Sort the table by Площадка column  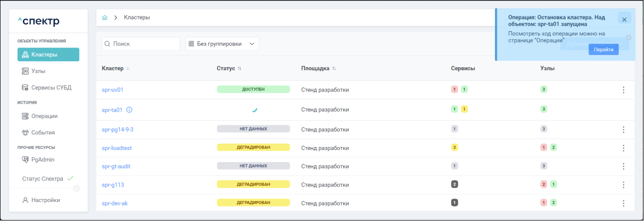[x=334, y=69]
